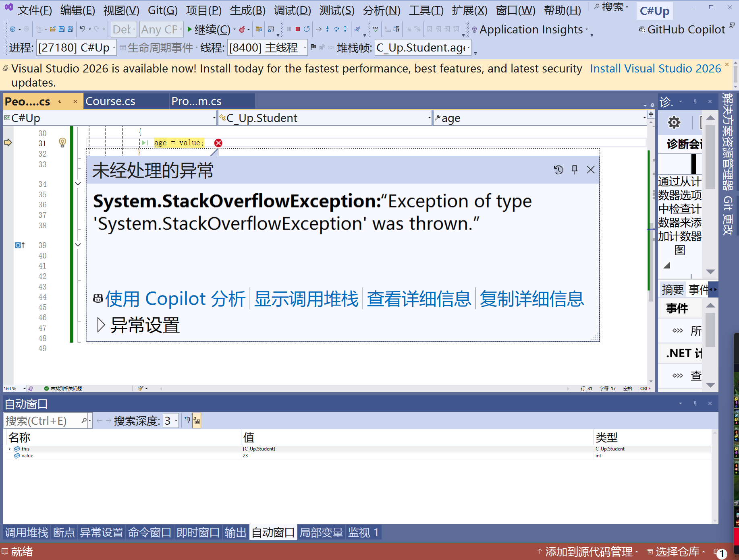Screen dimensions: 739x560
Task: Open the C_Up.Student class navigation dropdown
Action: (325, 118)
